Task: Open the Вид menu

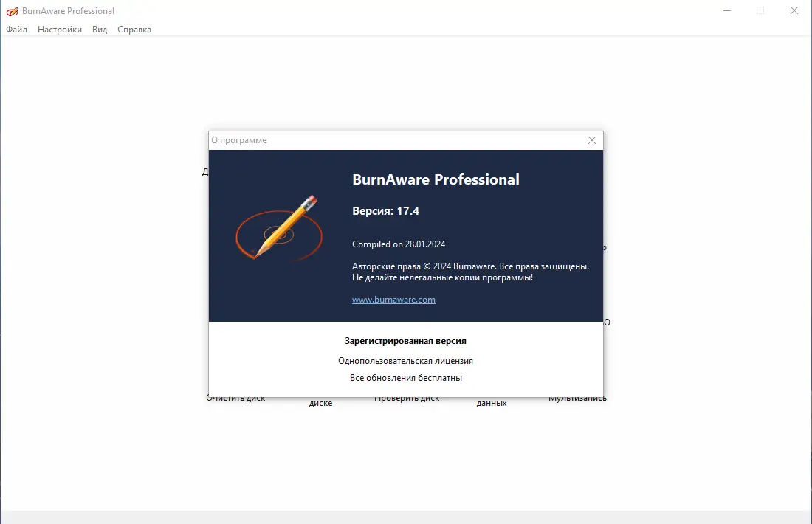Action: click(x=100, y=30)
